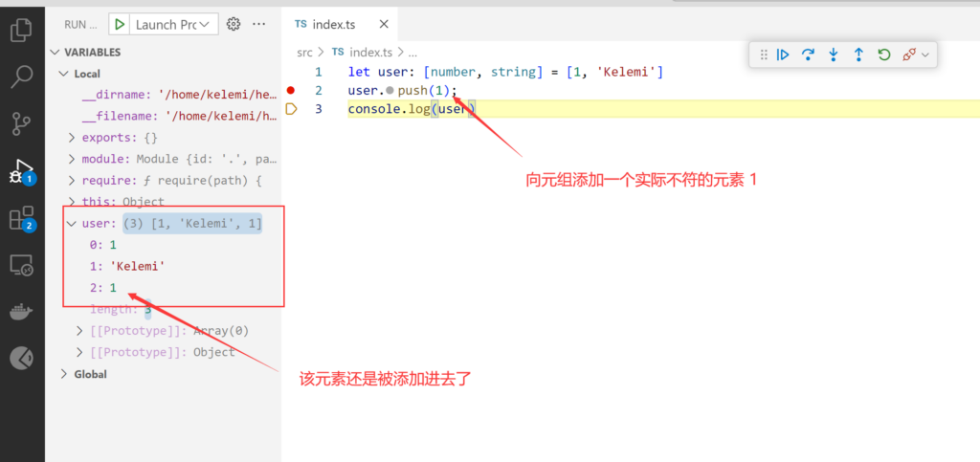
Task: Open Run view more actions ellipsis
Action: pos(258,24)
